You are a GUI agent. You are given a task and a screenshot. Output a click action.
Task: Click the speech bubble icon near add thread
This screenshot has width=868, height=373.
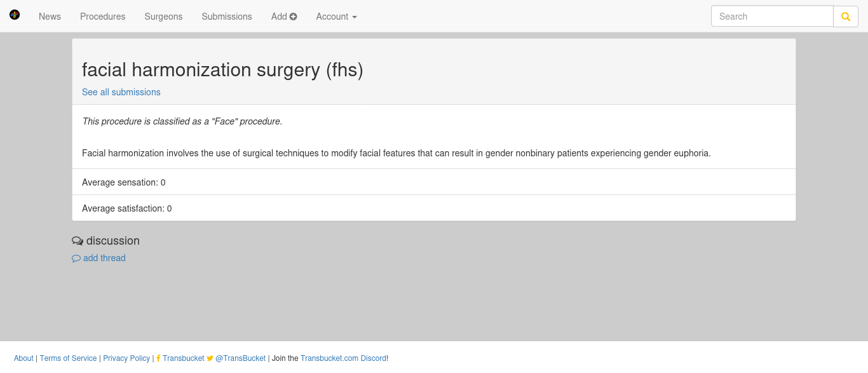[76, 259]
